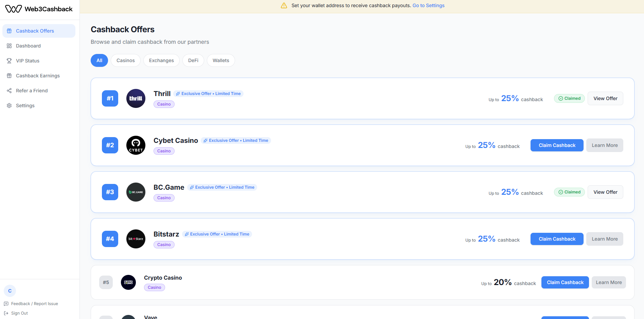Viewport: 644px width, 319px height.
Task: Click the Claimed checkmark badge for Thrill
Action: tap(569, 98)
